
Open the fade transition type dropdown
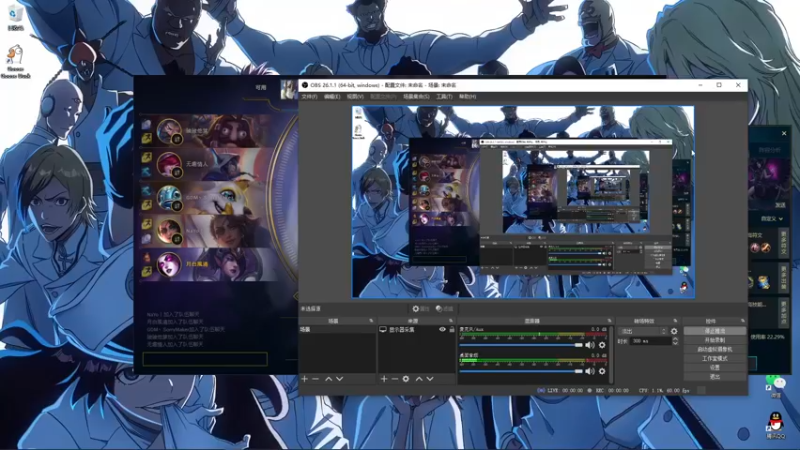tap(642, 331)
